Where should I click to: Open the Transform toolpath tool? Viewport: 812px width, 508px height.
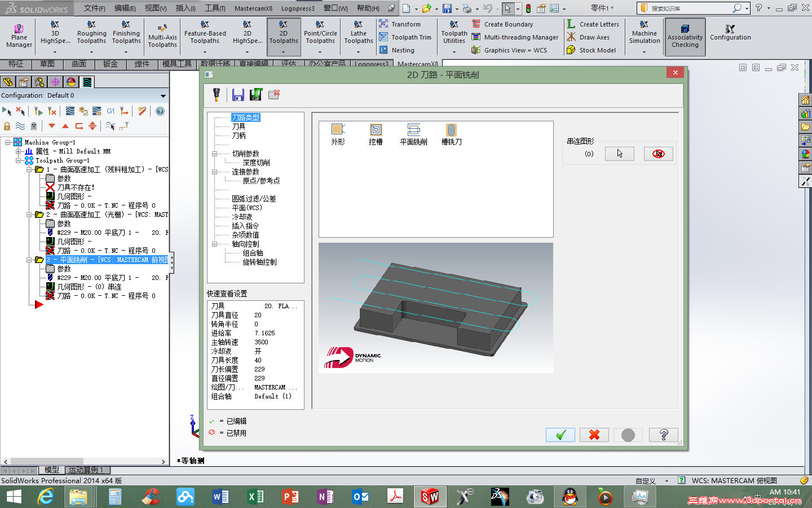click(x=400, y=24)
